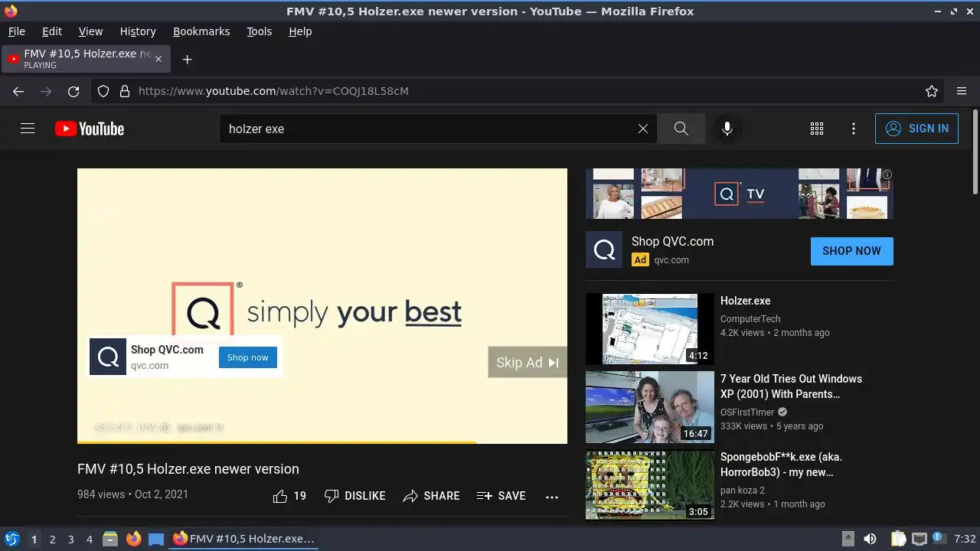Visit the OSFirstTimer channel link
The width and height of the screenshot is (980, 551).
pyautogui.click(x=747, y=412)
